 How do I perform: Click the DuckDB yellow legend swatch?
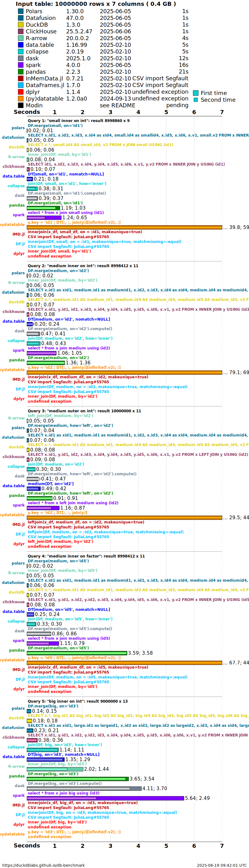point(21,25)
